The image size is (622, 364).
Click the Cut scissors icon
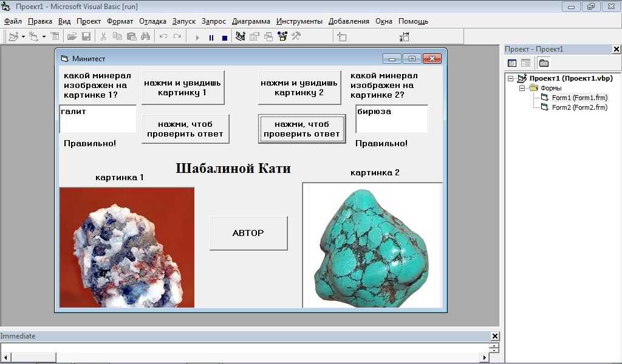103,37
